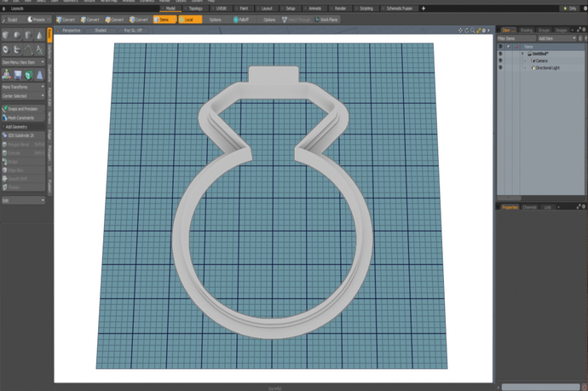Open the Presets browser
588x391 pixels.
click(x=39, y=20)
